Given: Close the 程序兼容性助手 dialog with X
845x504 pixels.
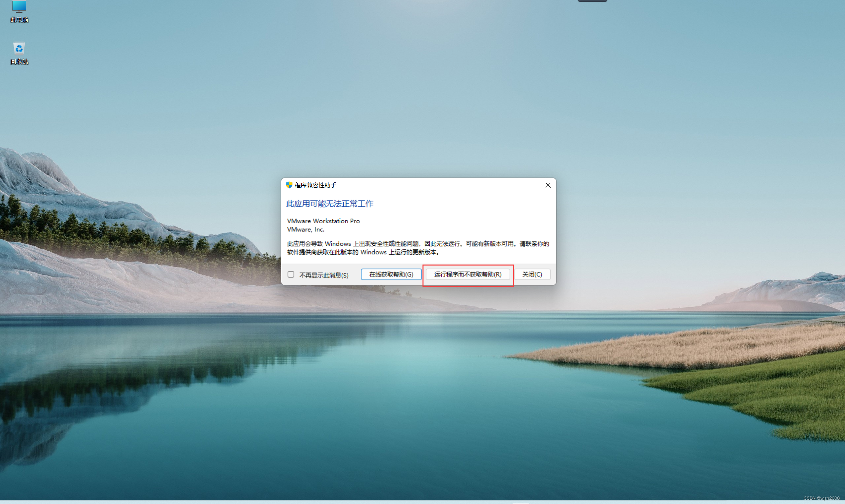Looking at the screenshot, I should tap(548, 185).
